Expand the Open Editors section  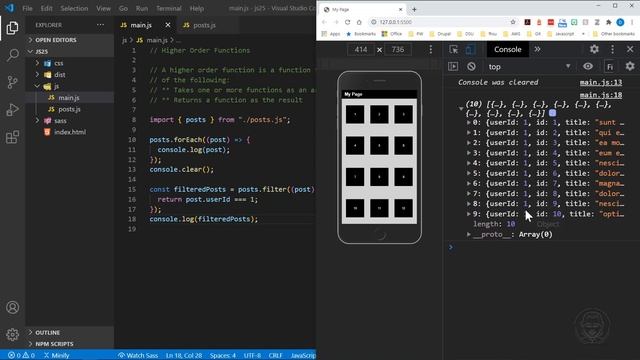click(56, 40)
